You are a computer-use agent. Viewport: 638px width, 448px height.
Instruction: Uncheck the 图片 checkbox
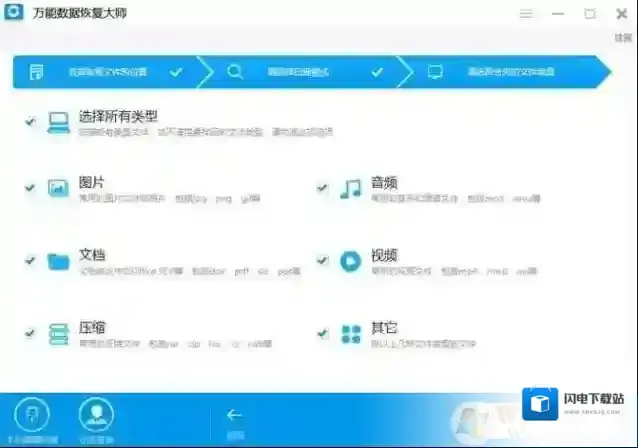click(30, 187)
